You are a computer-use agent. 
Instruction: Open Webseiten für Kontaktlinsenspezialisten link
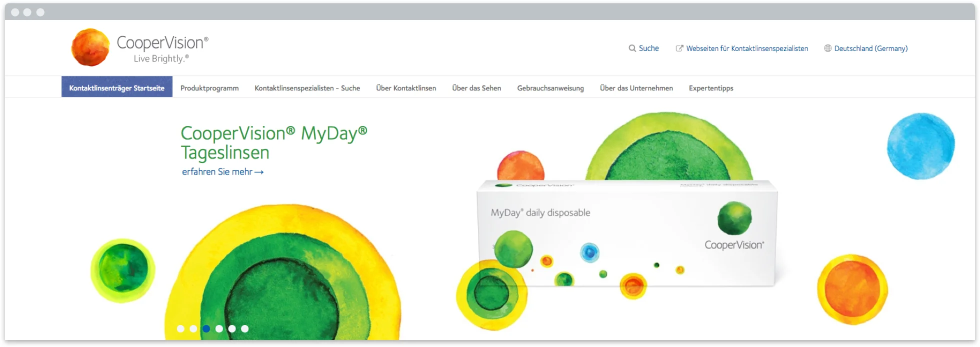[747, 48]
